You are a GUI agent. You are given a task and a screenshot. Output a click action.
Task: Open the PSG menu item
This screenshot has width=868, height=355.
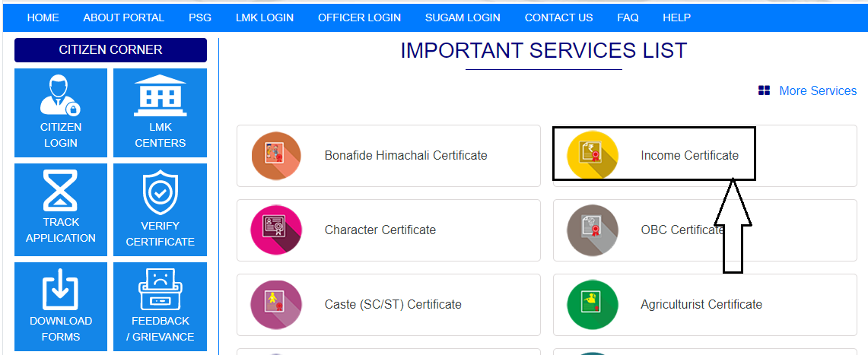200,17
